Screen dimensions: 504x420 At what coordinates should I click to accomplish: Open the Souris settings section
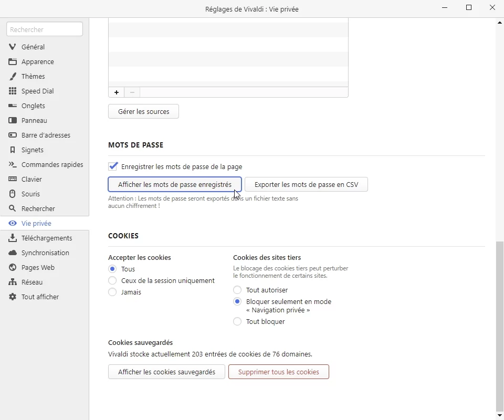(x=45, y=194)
